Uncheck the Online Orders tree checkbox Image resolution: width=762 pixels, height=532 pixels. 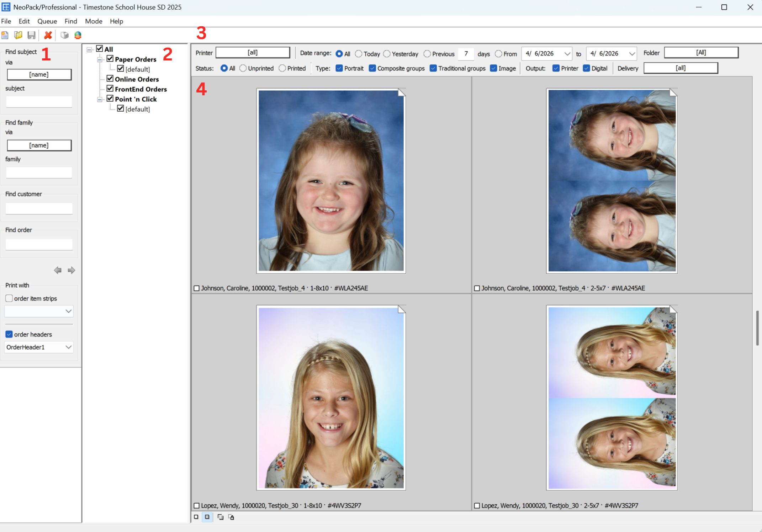click(110, 79)
